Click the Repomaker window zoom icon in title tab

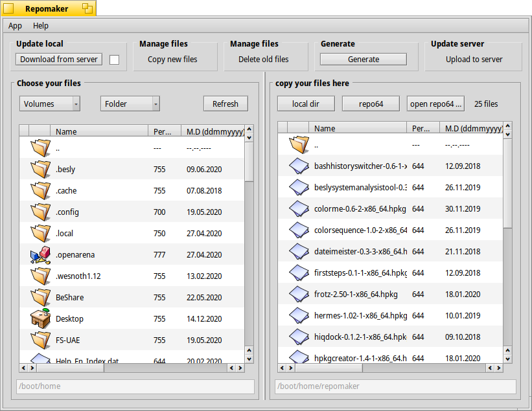click(87, 8)
